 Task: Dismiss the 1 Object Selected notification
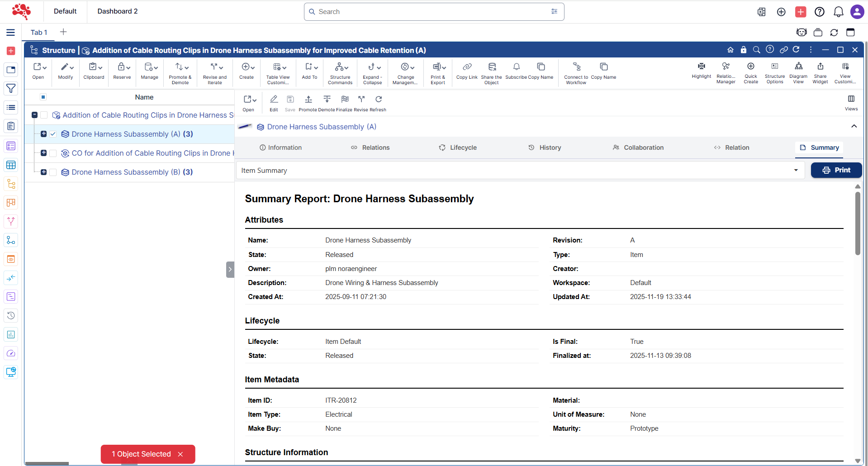coord(180,454)
